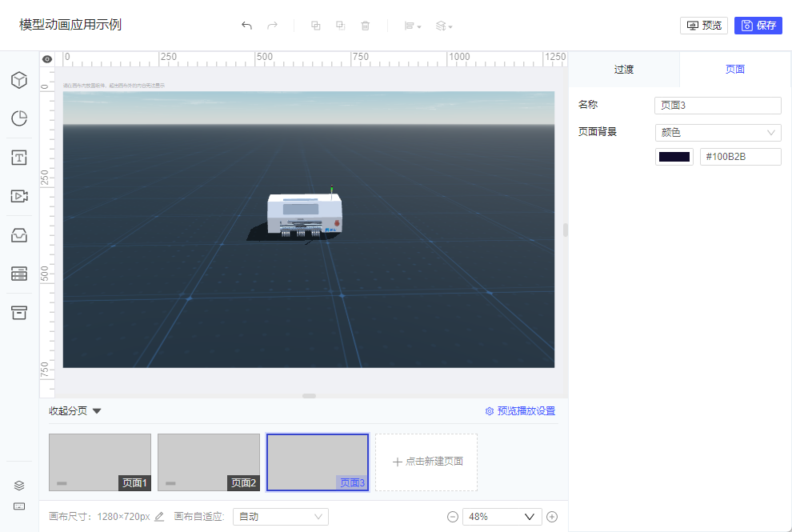Open the archive box sidebar icon
Screen dimensions: 792x532
(x=19, y=312)
